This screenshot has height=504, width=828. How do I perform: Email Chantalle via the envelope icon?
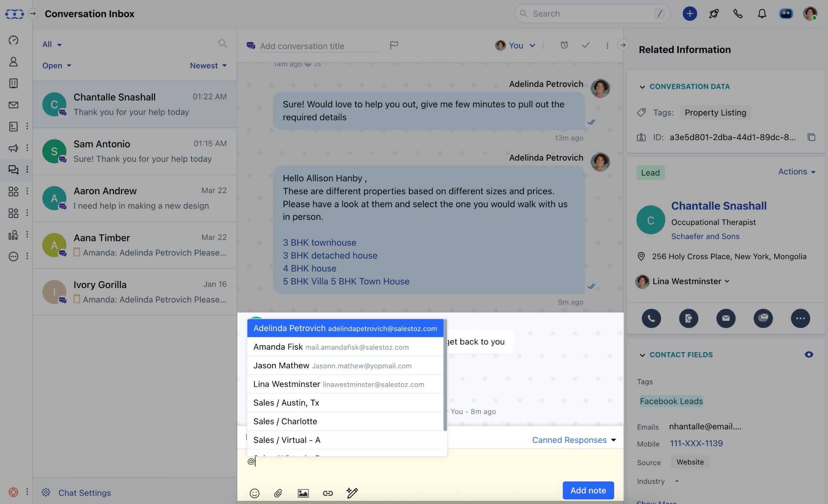[726, 318]
